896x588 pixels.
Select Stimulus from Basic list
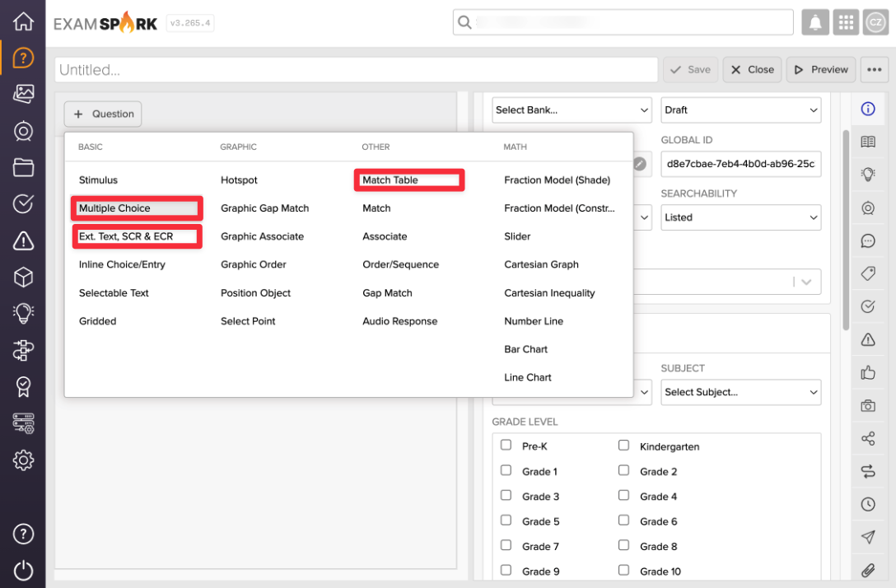point(98,180)
